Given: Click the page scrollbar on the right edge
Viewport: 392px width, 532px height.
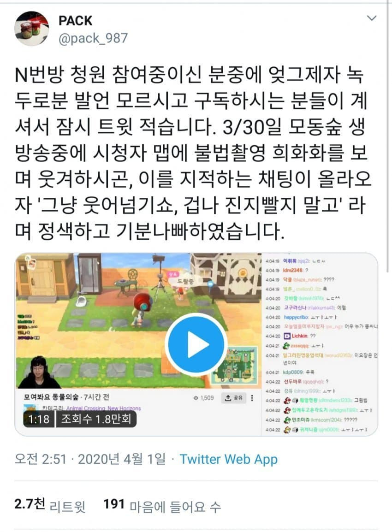Looking at the screenshot, I should (x=388, y=136).
